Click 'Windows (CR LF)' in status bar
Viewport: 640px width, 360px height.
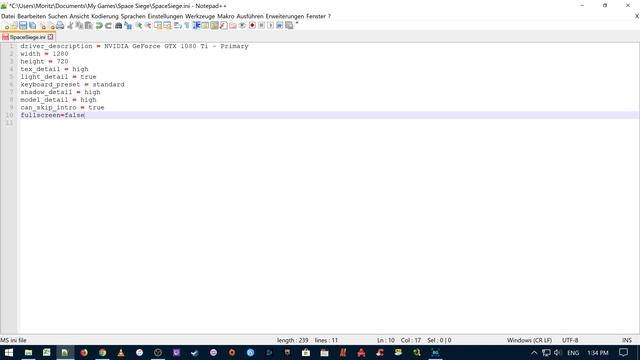click(x=529, y=340)
